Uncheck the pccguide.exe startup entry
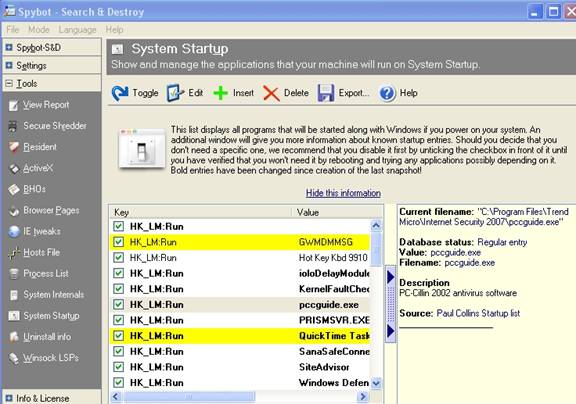 point(118,304)
